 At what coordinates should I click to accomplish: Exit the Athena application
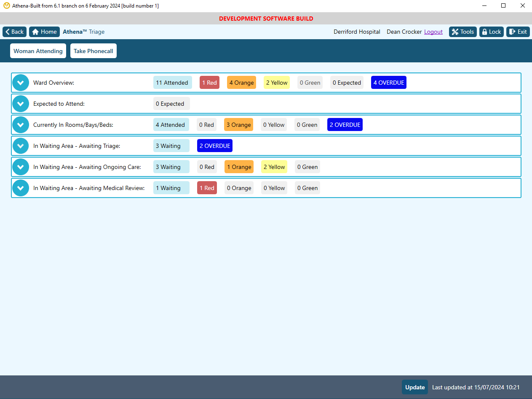coord(518,32)
